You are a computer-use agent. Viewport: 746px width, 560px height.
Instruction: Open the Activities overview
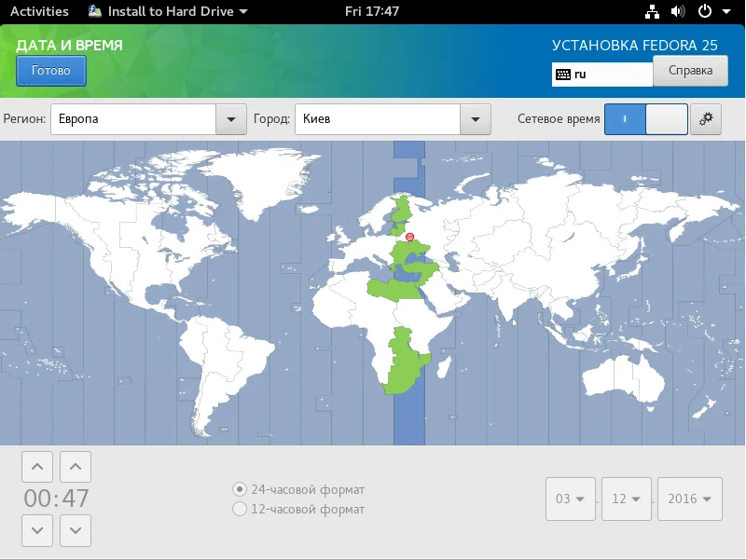39,11
